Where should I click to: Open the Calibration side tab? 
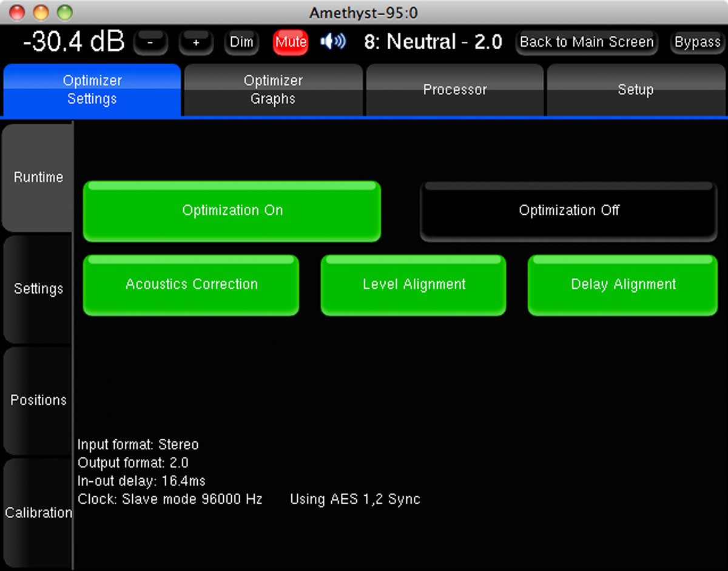(38, 513)
